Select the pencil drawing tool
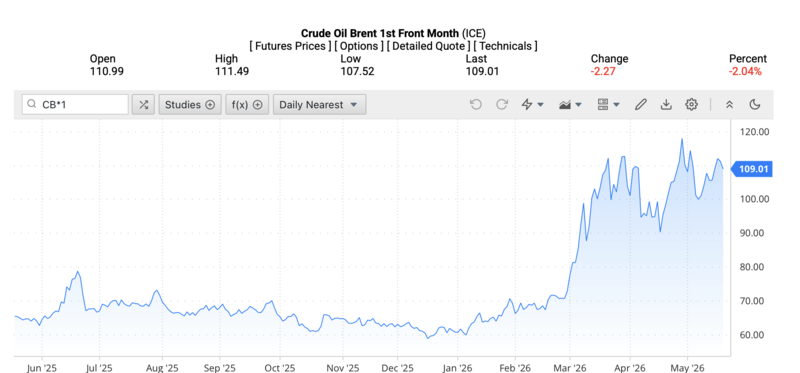 point(641,105)
